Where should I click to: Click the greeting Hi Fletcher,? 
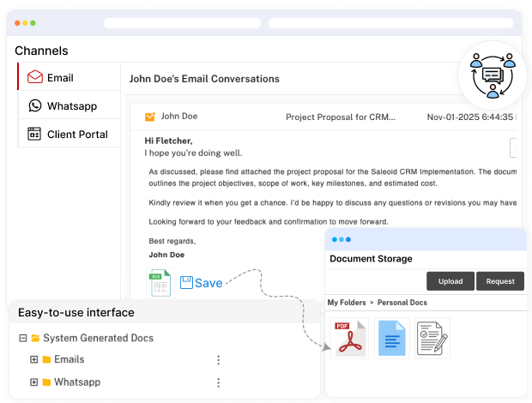tap(169, 141)
